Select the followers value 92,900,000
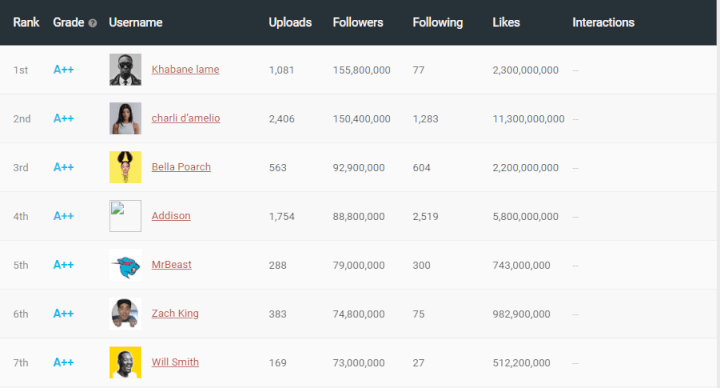720x388 pixels. [x=359, y=168]
